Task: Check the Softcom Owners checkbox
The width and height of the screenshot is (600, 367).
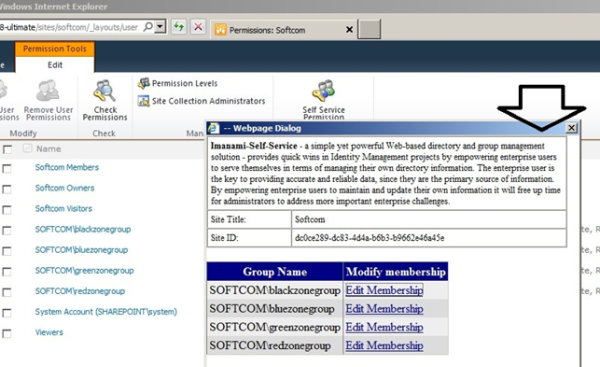Action: coord(7,189)
